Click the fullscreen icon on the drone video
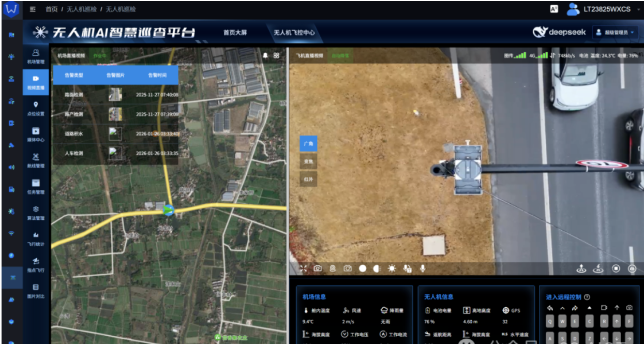This screenshot has height=344, width=644. point(303,268)
